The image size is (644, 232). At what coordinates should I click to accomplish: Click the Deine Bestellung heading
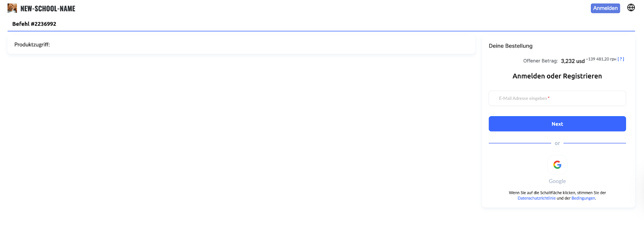pyautogui.click(x=510, y=46)
